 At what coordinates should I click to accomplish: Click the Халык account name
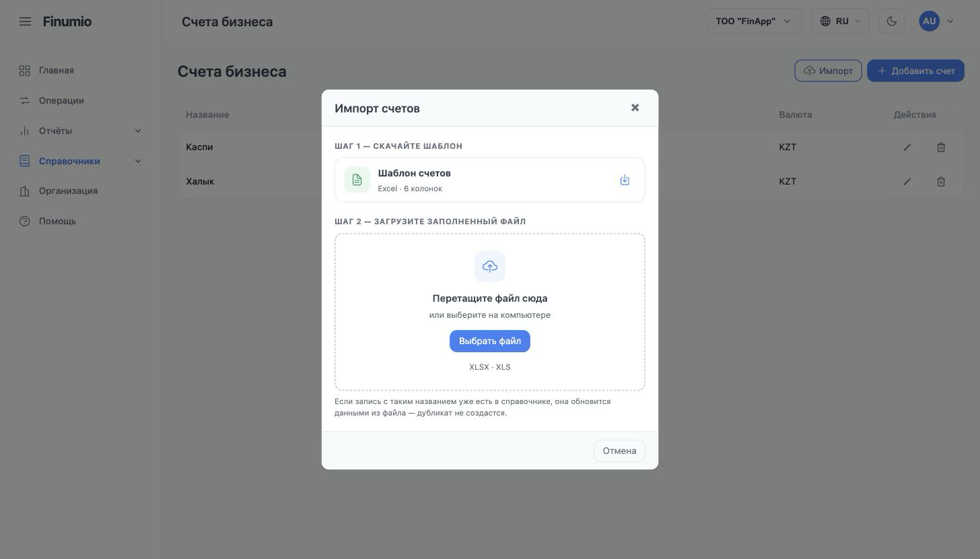(200, 182)
